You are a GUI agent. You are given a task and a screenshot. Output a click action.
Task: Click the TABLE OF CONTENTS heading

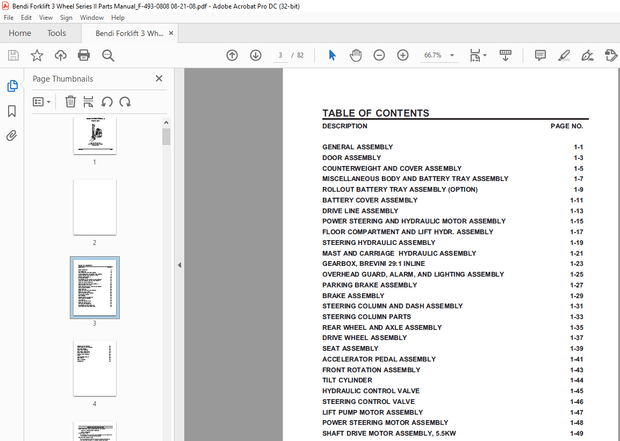coord(376,113)
